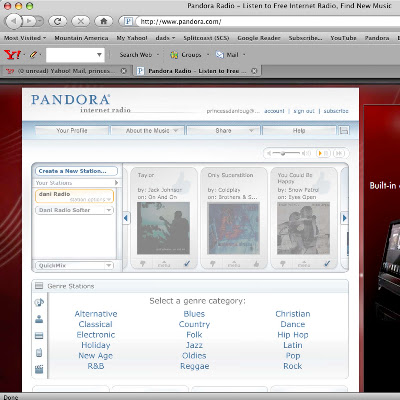Open Yahoo Mail from the toolbar
The width and height of the screenshot is (400, 400).
tap(227, 55)
